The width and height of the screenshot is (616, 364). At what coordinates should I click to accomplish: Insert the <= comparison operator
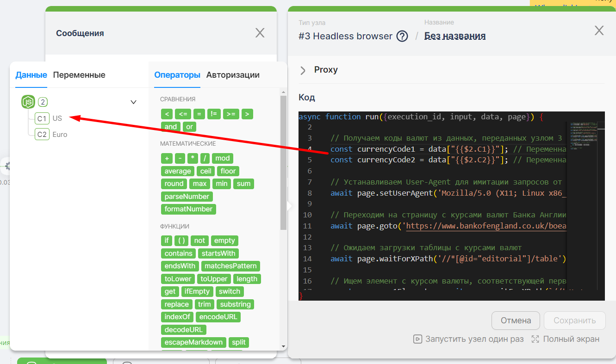pos(182,114)
